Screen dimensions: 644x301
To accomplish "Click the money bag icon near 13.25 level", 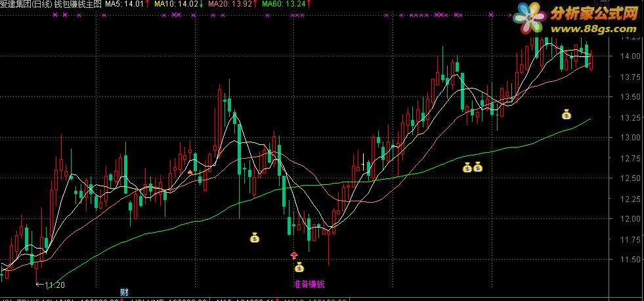I will coord(567,114).
